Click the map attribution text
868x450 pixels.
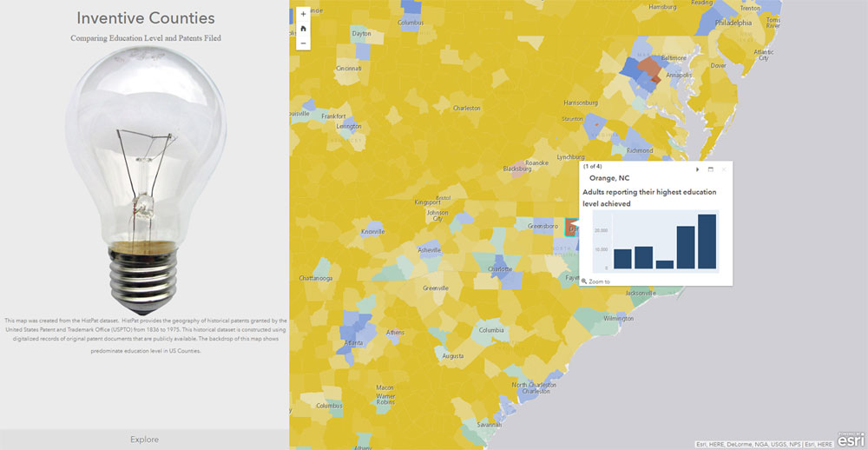[x=765, y=445]
